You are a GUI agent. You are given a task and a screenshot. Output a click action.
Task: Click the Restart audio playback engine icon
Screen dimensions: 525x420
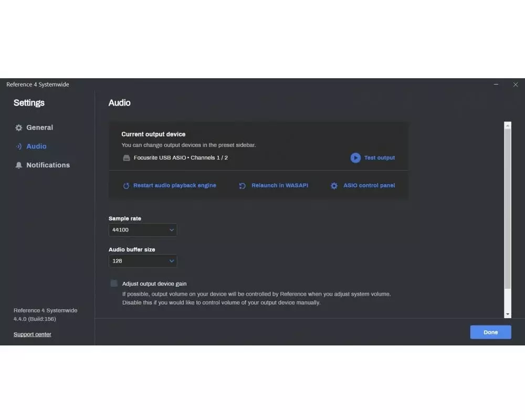126,186
